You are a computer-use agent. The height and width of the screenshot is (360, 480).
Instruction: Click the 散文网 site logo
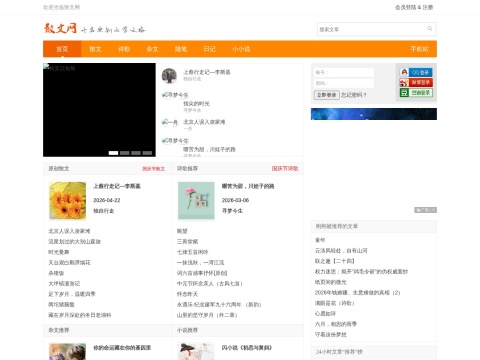coord(60,29)
